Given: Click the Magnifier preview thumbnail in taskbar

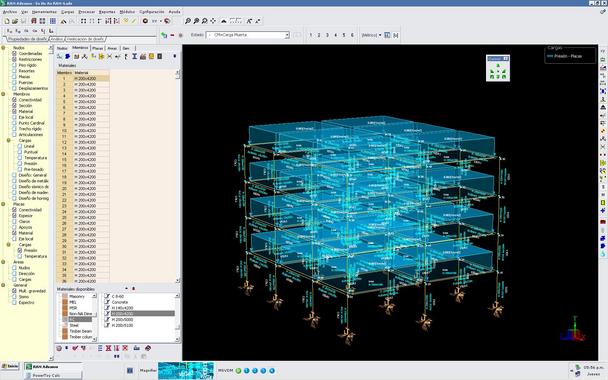Looking at the screenshot, I should click(186, 371).
